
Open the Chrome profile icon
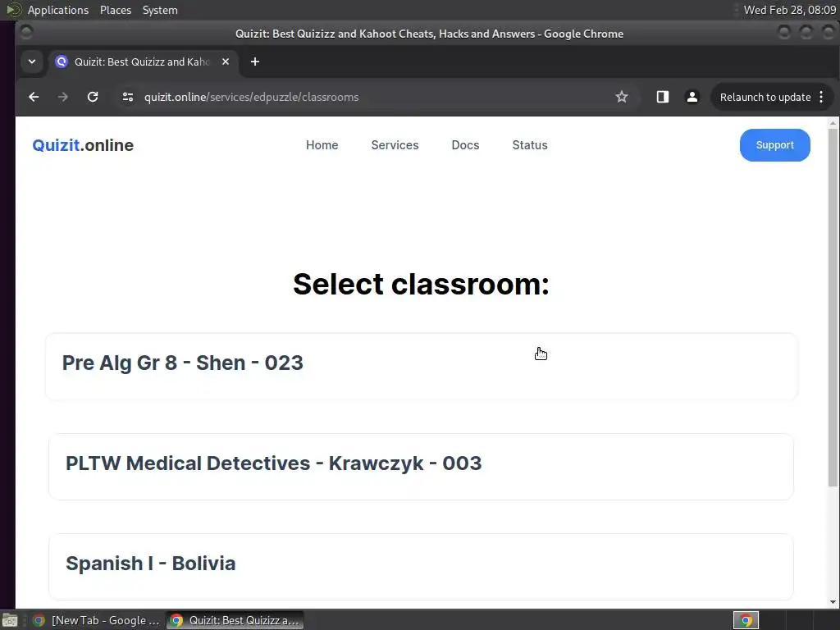(692, 97)
